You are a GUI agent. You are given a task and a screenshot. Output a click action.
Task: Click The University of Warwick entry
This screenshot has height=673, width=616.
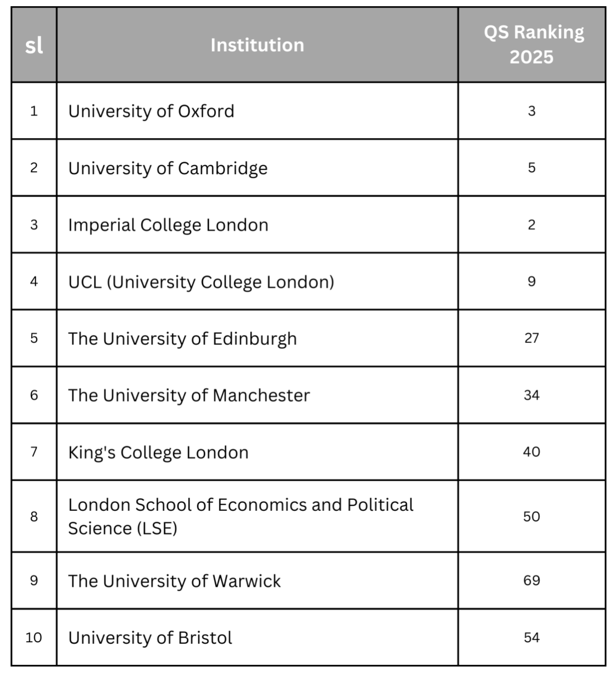[x=174, y=581]
